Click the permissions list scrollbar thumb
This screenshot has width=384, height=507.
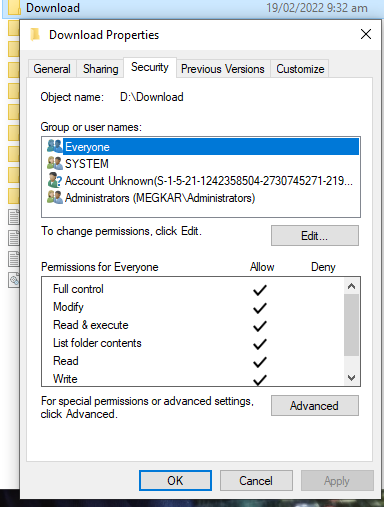[351, 325]
